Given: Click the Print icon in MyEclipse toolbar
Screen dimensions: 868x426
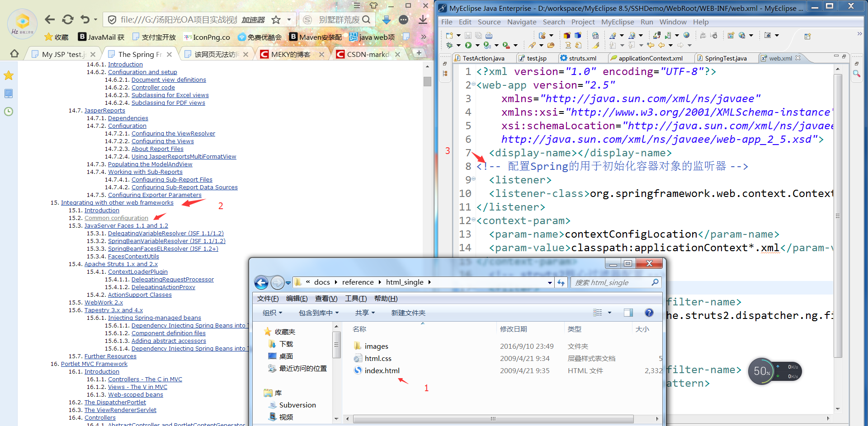Looking at the screenshot, I should coord(489,35).
